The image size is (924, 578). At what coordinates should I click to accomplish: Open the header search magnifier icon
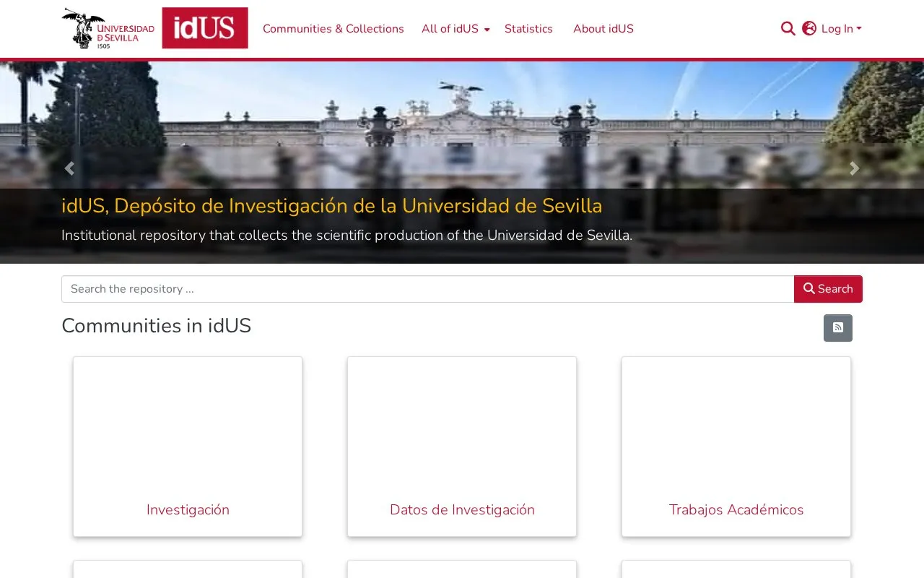click(x=788, y=29)
